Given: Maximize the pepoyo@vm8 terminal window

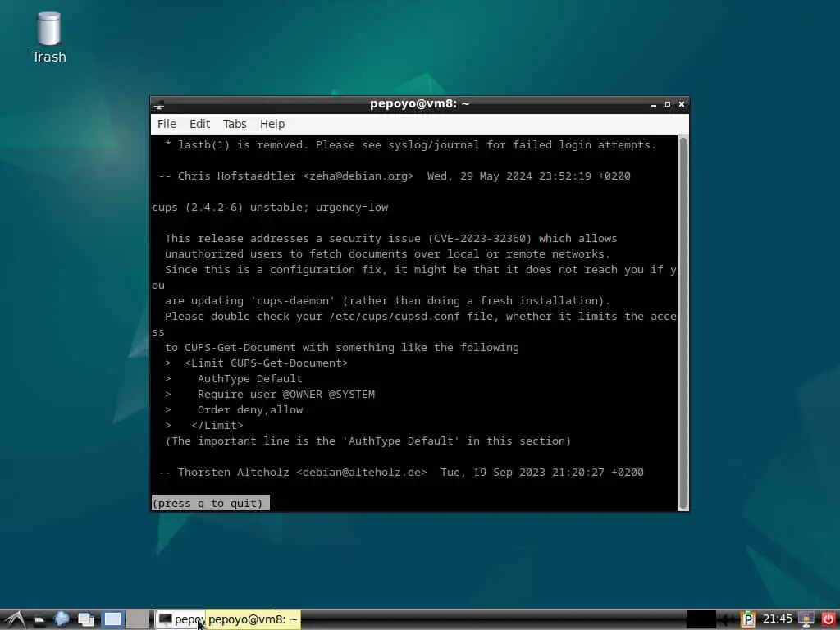Looking at the screenshot, I should point(668,104).
